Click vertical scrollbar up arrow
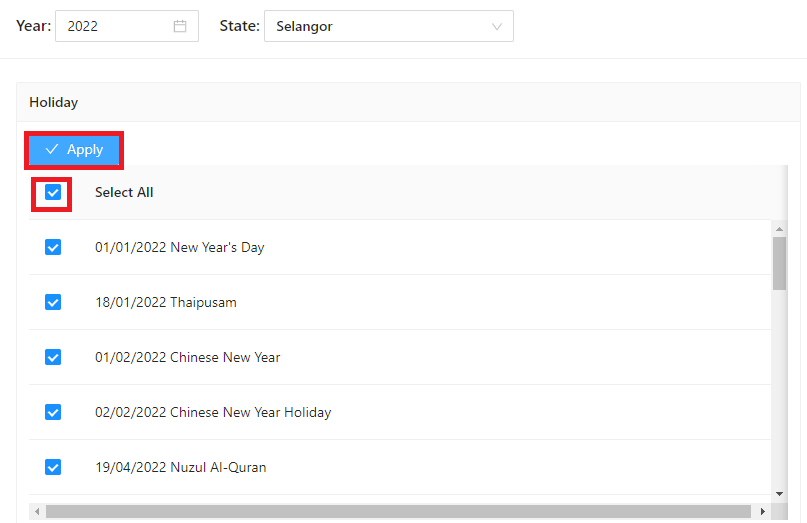Screen dimensions: 807x523 779,228
